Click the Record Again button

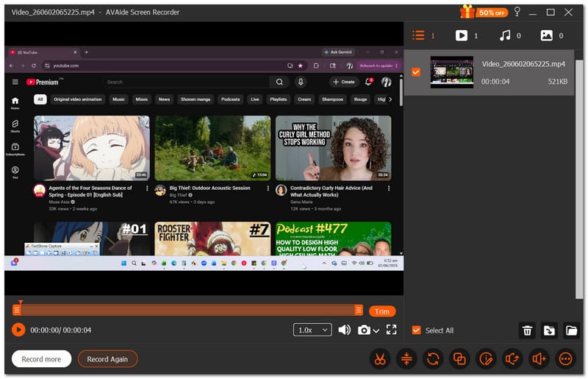click(107, 358)
